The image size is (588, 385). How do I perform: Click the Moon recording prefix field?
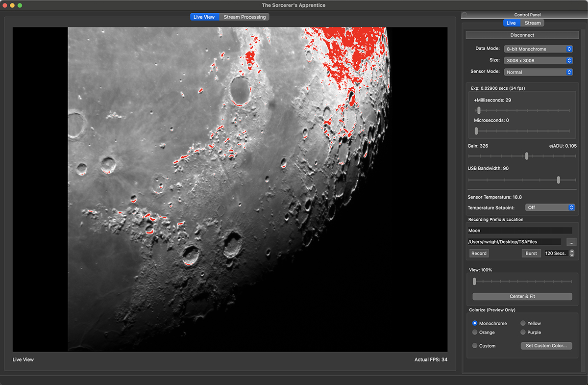click(x=519, y=231)
